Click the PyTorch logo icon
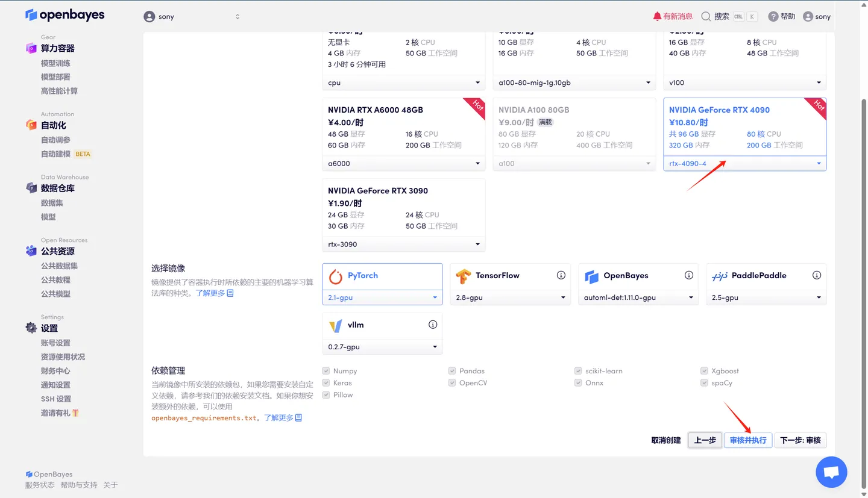The image size is (868, 498). (335, 276)
